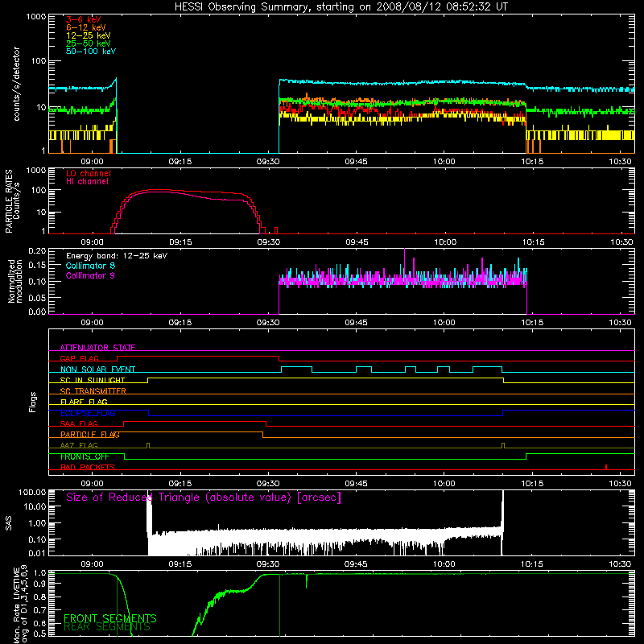
Task: Click the SC IN SUNLIGHT flag label
Action: tap(93, 380)
